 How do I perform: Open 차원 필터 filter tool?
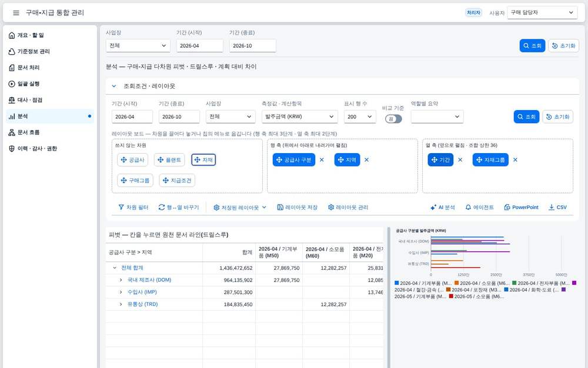pyautogui.click(x=133, y=207)
